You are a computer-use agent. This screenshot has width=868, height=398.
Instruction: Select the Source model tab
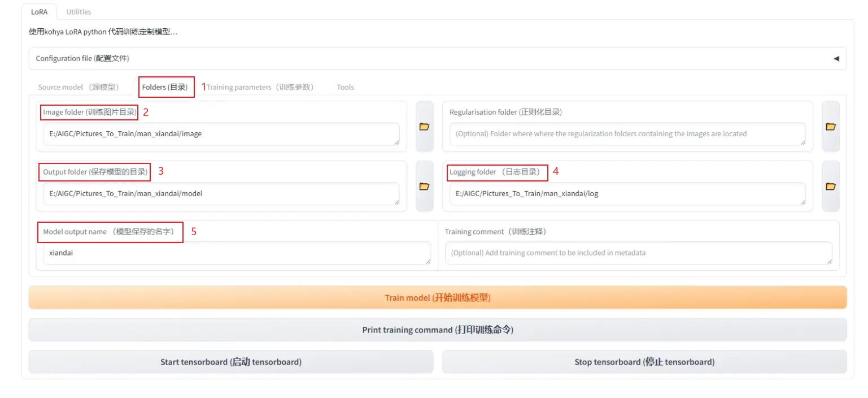tap(78, 87)
